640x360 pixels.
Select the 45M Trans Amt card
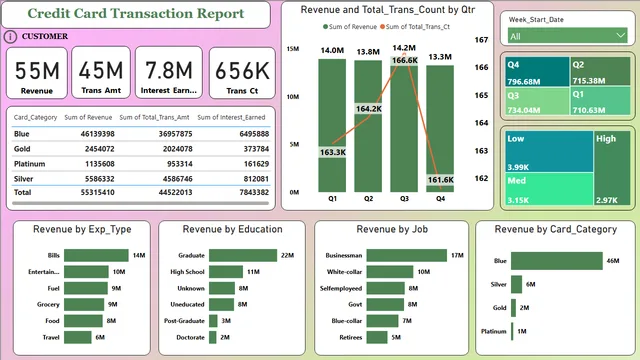tap(101, 73)
